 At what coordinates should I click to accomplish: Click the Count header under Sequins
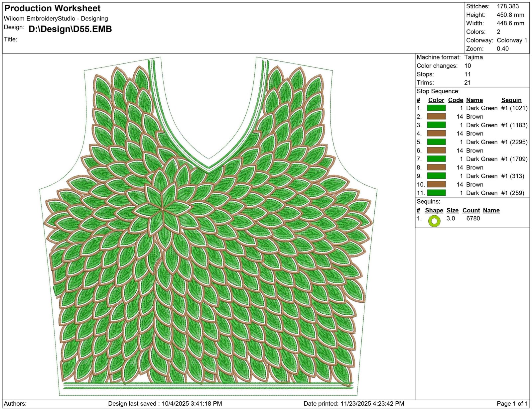(471, 210)
